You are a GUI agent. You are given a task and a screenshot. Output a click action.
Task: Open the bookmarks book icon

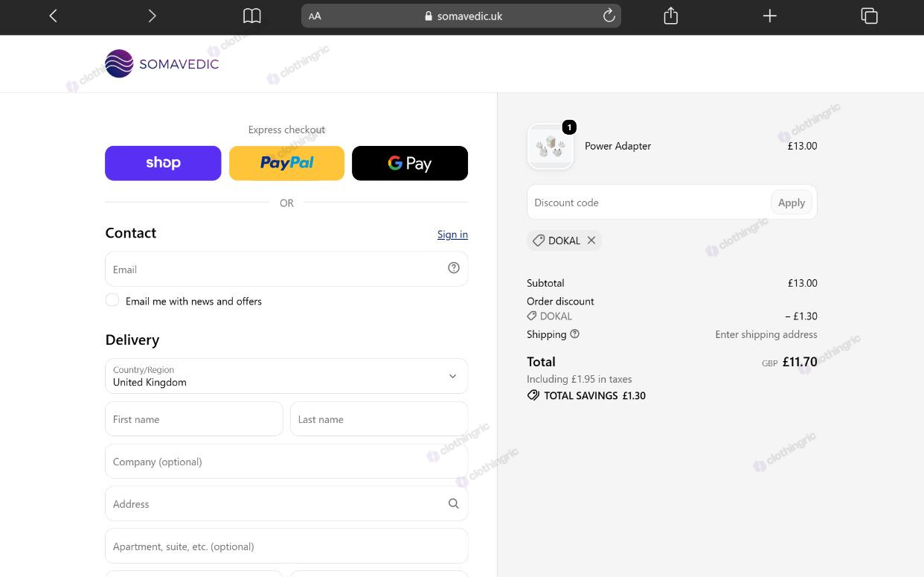coord(252,16)
